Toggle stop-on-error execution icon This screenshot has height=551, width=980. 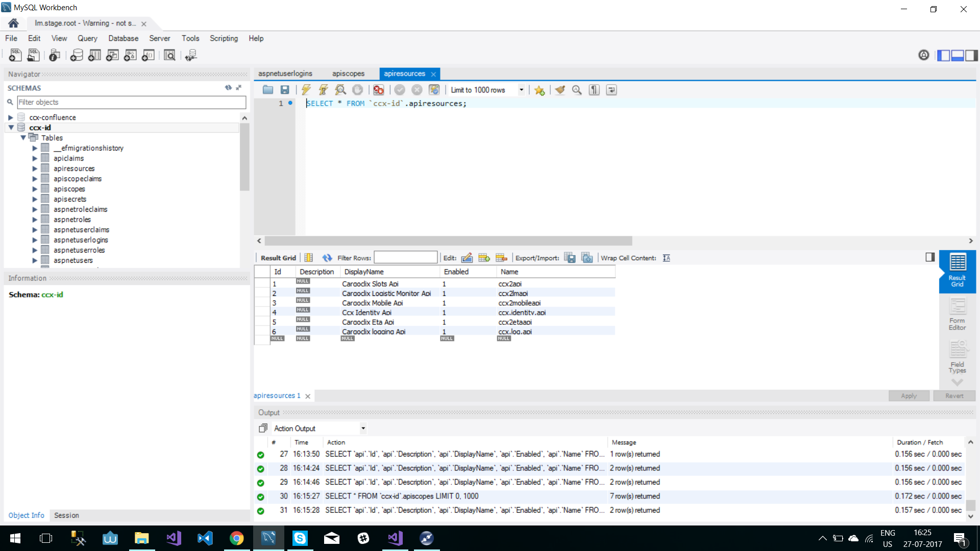click(378, 90)
